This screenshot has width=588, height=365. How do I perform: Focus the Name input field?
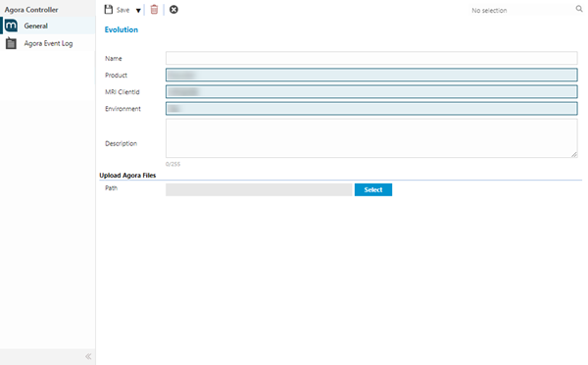(371, 58)
